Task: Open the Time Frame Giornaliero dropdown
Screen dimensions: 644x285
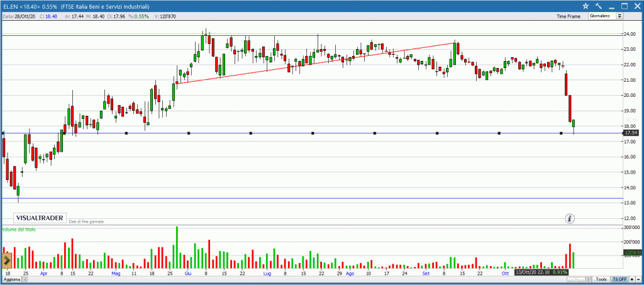Action: click(606, 16)
